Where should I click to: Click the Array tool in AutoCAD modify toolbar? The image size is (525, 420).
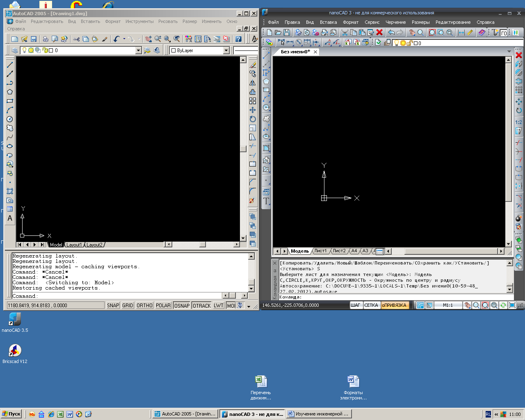coord(253,101)
